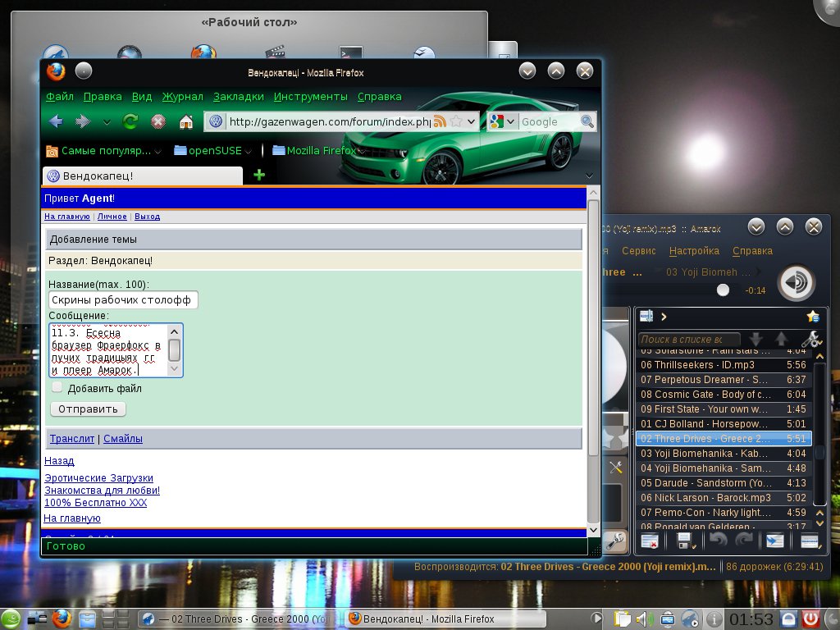
Task: Click the Firefox page vertical scrollbar
Action: [593, 327]
